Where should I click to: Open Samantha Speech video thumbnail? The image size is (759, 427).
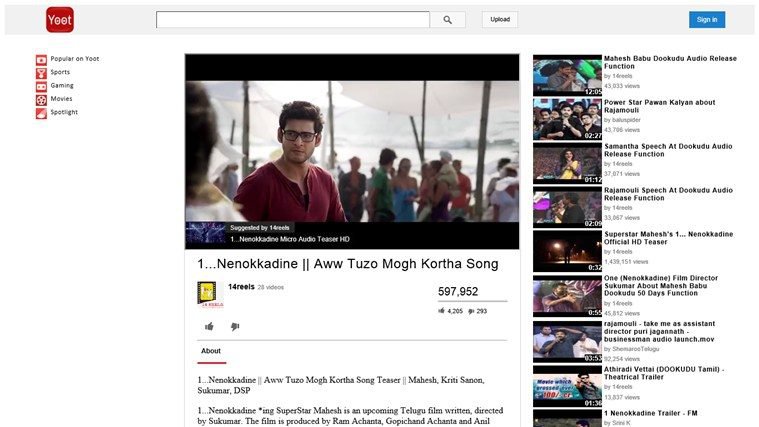click(567, 163)
